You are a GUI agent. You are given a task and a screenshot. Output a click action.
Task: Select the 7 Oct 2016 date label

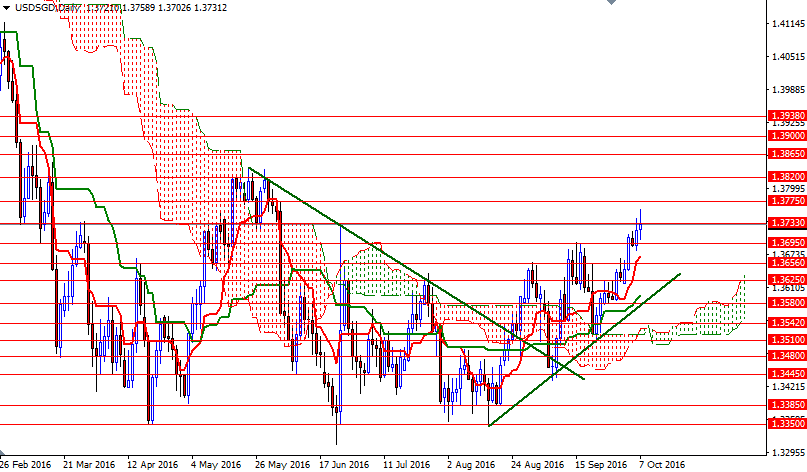pyautogui.click(x=662, y=465)
